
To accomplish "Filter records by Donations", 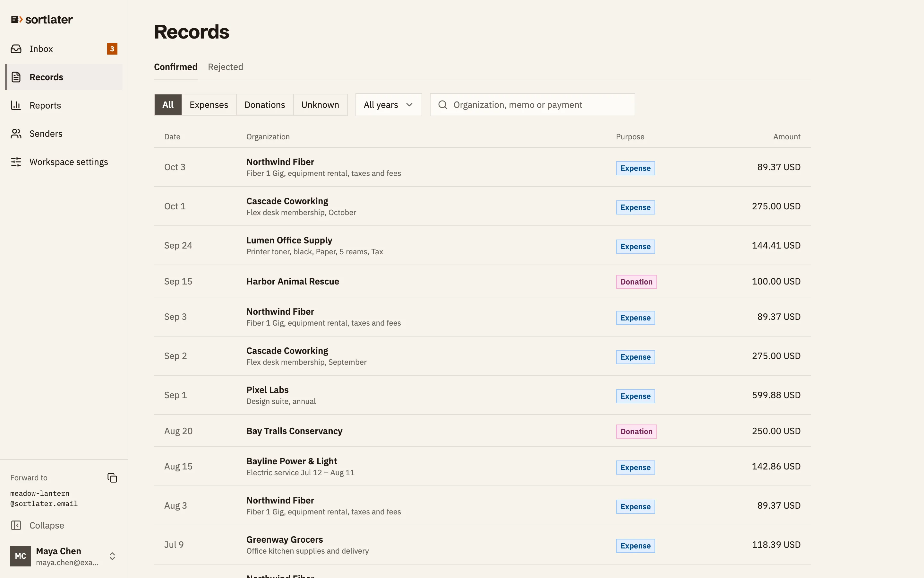I will coord(265,105).
